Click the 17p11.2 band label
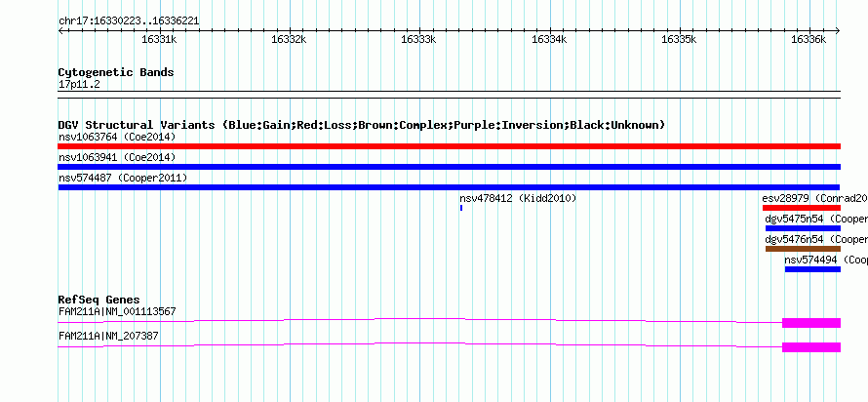Screen dimensions: 868x402 (79, 85)
